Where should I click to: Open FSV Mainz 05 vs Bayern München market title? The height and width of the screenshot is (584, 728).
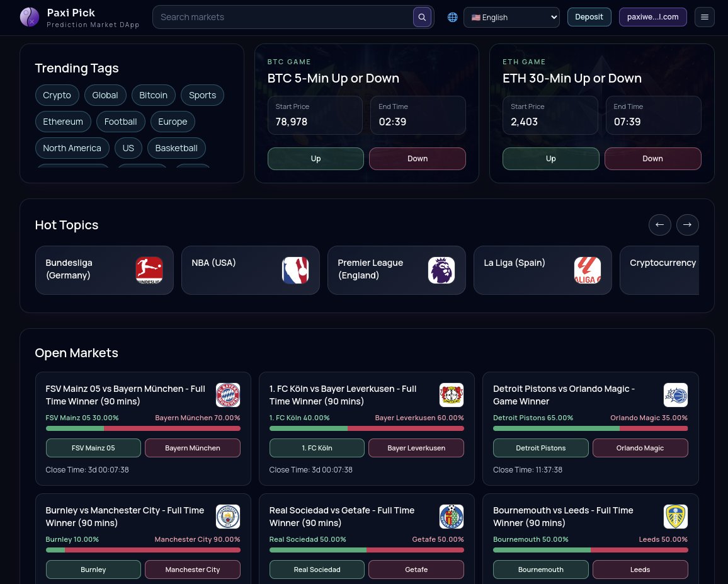(125, 395)
